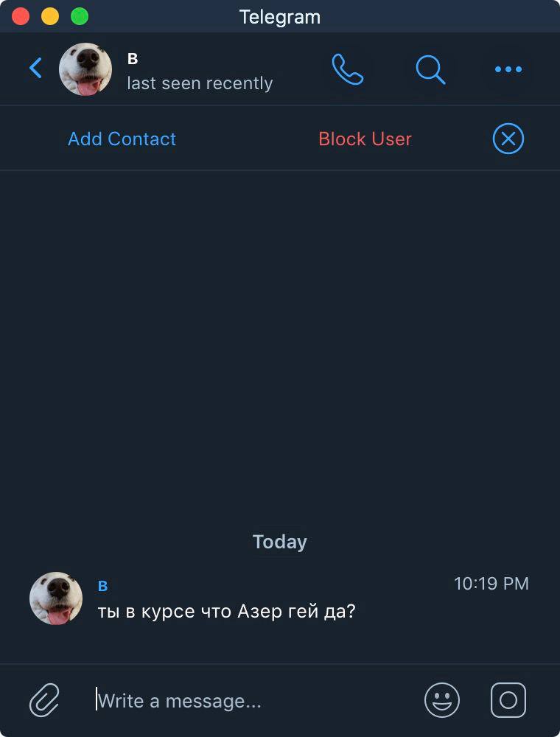Click the dog avatar beside the message
This screenshot has width=560, height=737.
tap(56, 598)
